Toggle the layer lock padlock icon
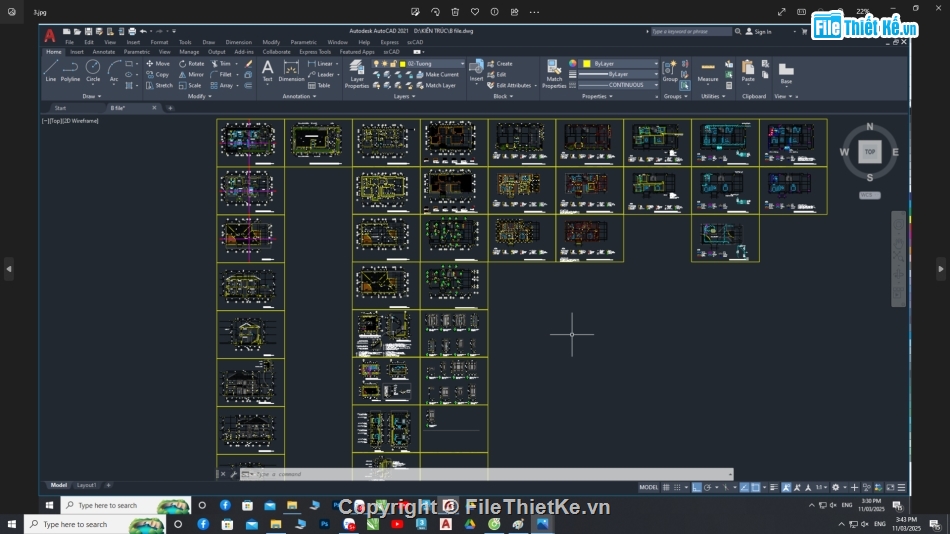 pos(393,64)
